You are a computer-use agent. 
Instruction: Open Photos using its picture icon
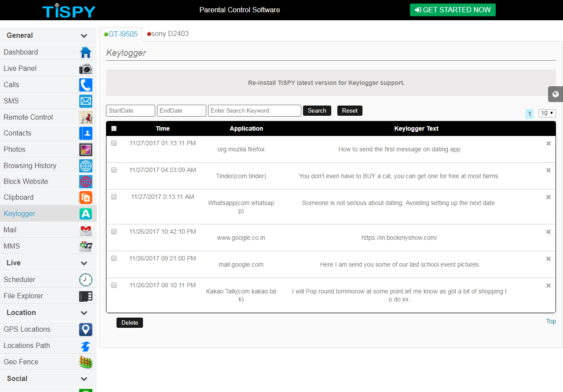[86, 150]
